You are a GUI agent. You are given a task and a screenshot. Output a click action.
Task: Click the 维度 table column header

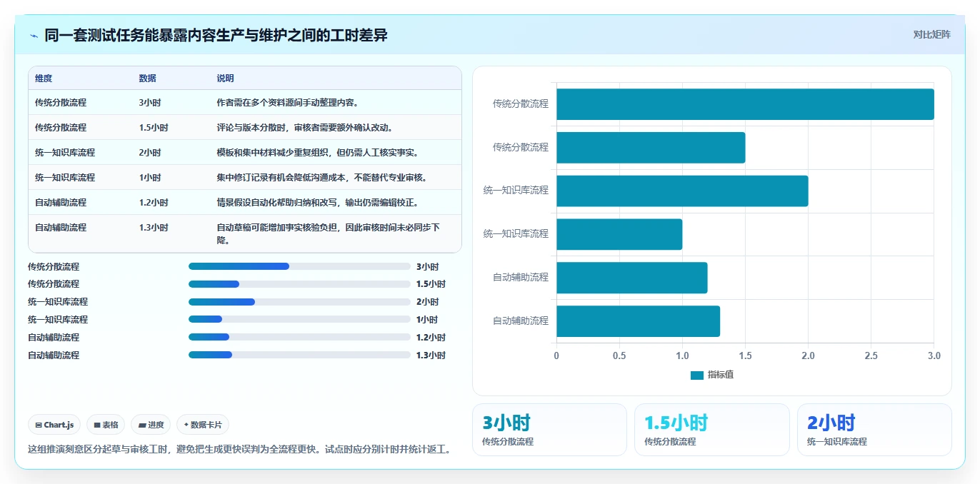point(44,79)
